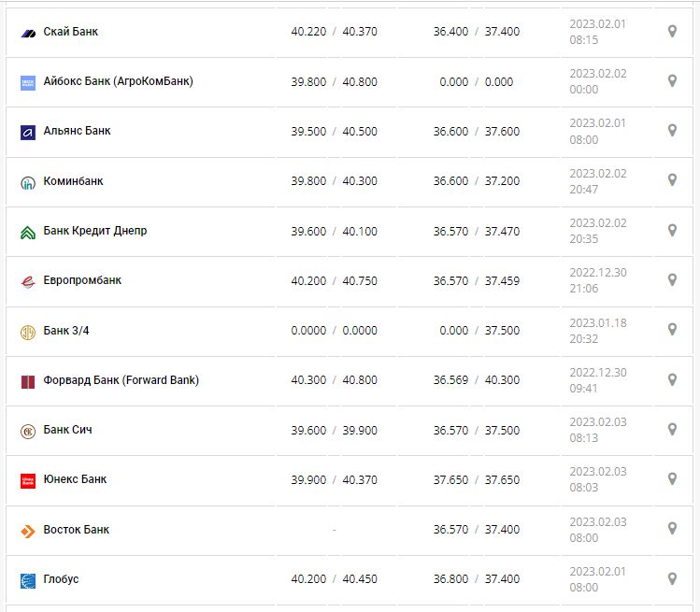Show Коминбанк branch location pin
700x612 pixels.
672,180
